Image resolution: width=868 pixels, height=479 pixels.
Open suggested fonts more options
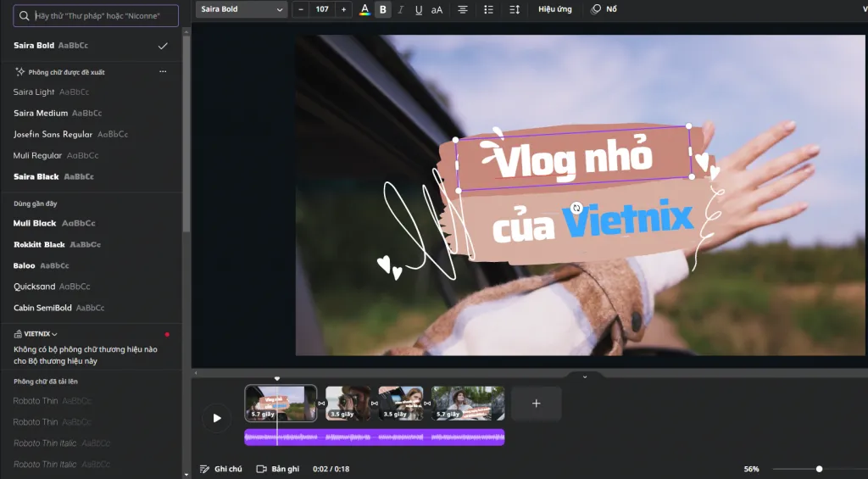tap(163, 71)
